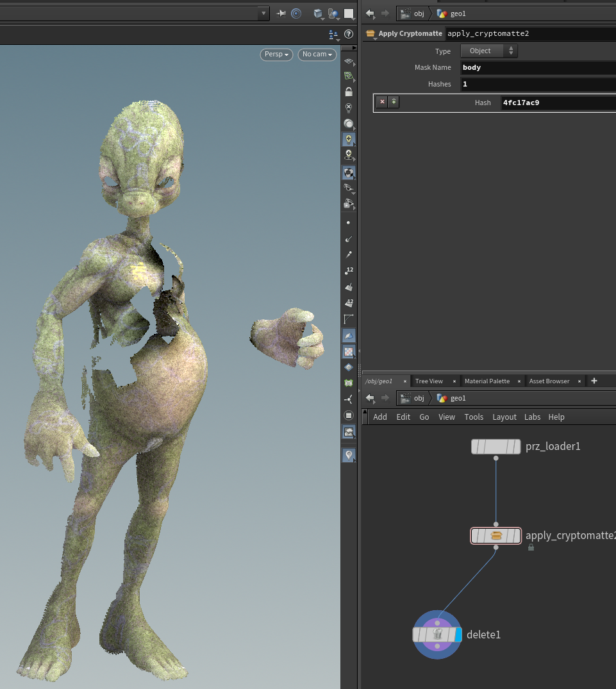Click the headlight bulb icon
Viewport: 616px width, 689px height.
(349, 139)
